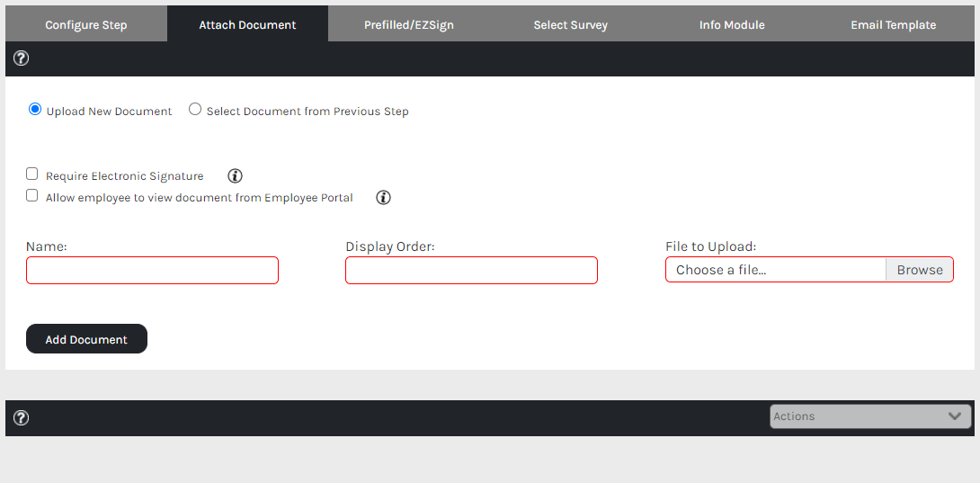Image resolution: width=980 pixels, height=483 pixels.
Task: Switch to the Email Template tab
Action: coord(893,24)
